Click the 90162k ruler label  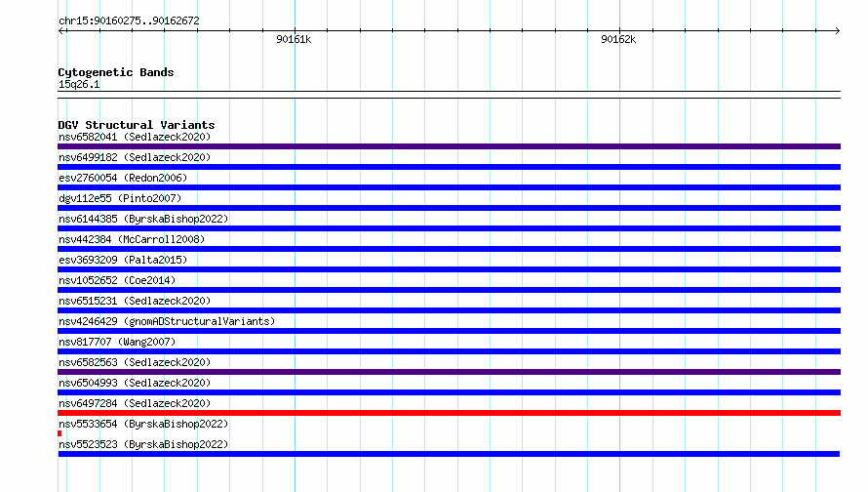tap(618, 39)
